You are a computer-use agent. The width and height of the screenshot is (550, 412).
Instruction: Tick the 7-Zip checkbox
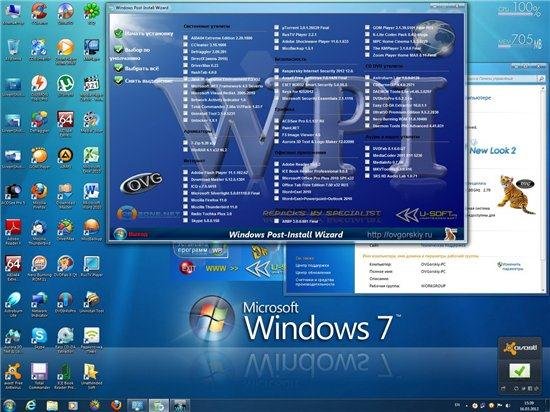coord(185,143)
